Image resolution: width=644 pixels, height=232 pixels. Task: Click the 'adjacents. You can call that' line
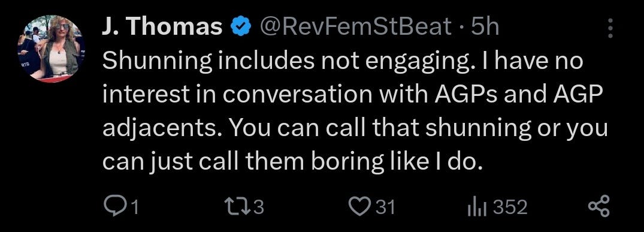click(x=355, y=129)
